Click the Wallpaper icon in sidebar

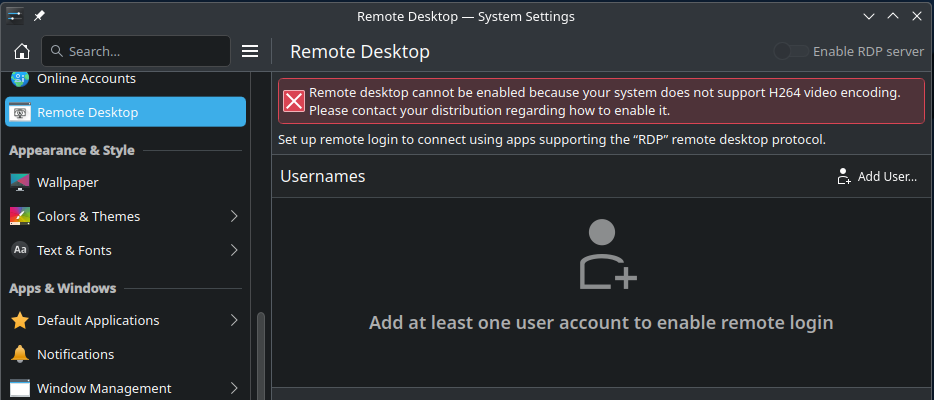(x=20, y=182)
